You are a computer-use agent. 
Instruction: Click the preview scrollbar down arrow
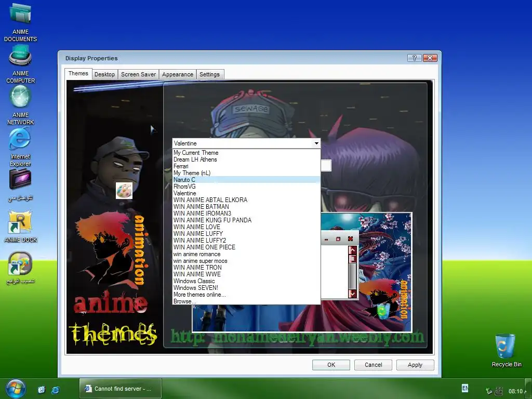tap(353, 294)
